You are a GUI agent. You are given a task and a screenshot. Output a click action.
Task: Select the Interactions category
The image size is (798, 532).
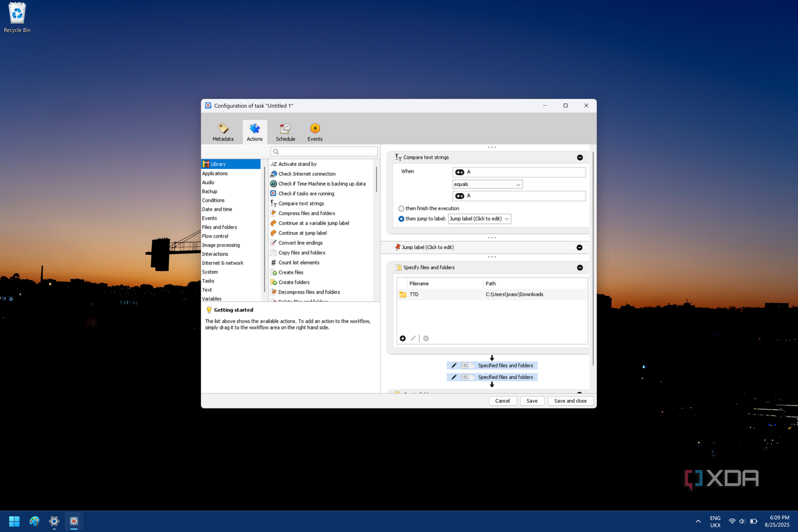(215, 254)
